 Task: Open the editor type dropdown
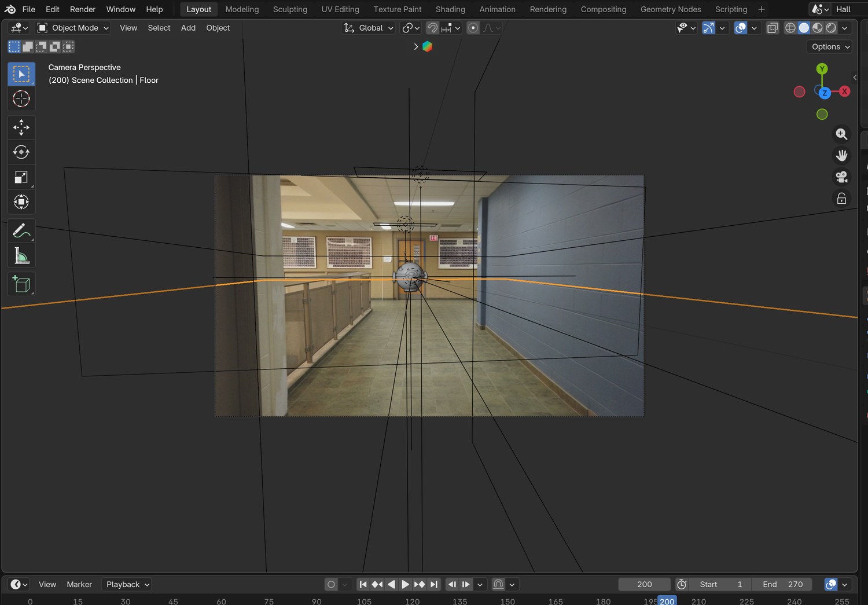pyautogui.click(x=19, y=28)
